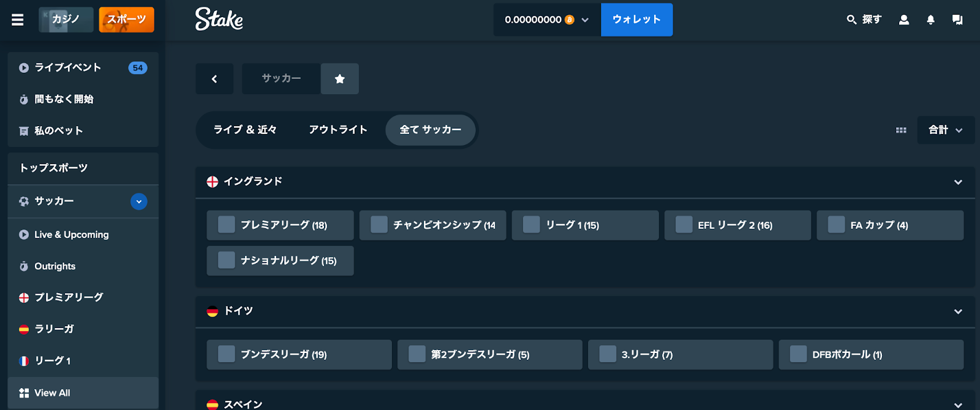Viewport: 980px width, 410px height.
Task: Open the ウォレット wallet button
Action: [637, 20]
